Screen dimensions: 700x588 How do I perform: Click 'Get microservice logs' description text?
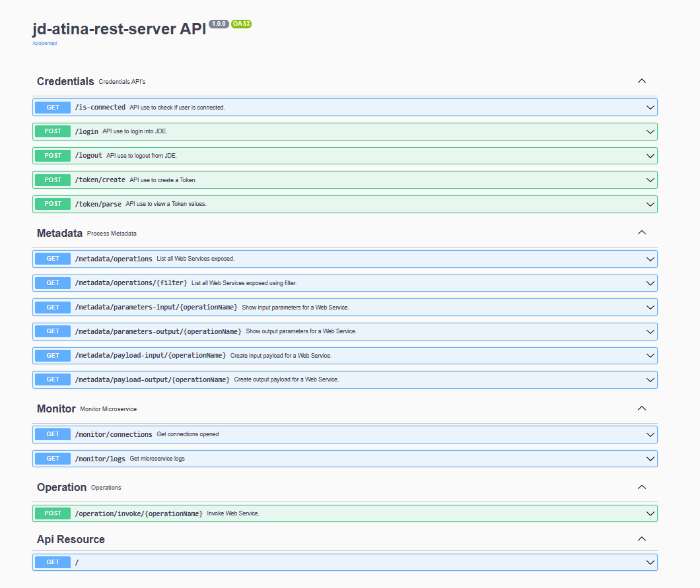click(157, 459)
